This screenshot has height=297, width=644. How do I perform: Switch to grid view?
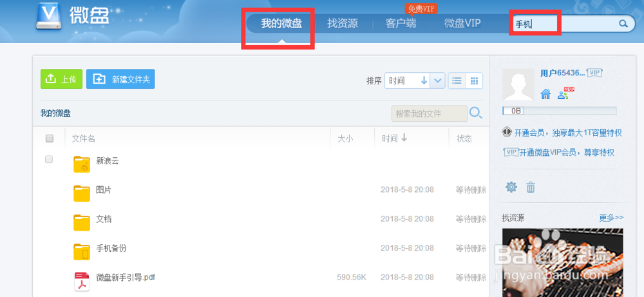pyautogui.click(x=474, y=81)
